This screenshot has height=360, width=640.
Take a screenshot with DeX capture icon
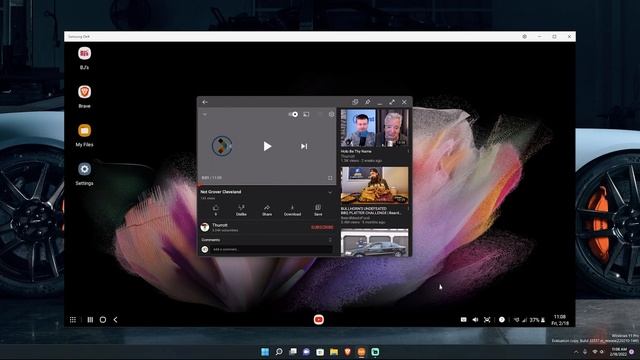487,320
